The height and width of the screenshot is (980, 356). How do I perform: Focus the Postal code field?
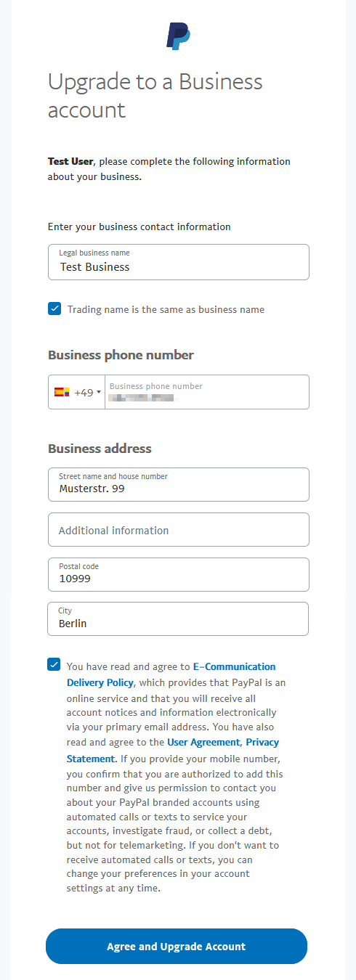179,574
